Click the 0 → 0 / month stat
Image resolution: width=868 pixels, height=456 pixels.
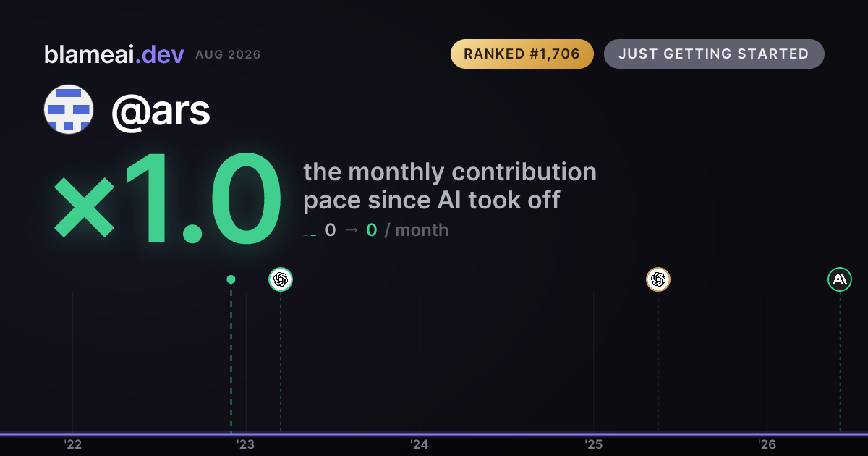386,230
